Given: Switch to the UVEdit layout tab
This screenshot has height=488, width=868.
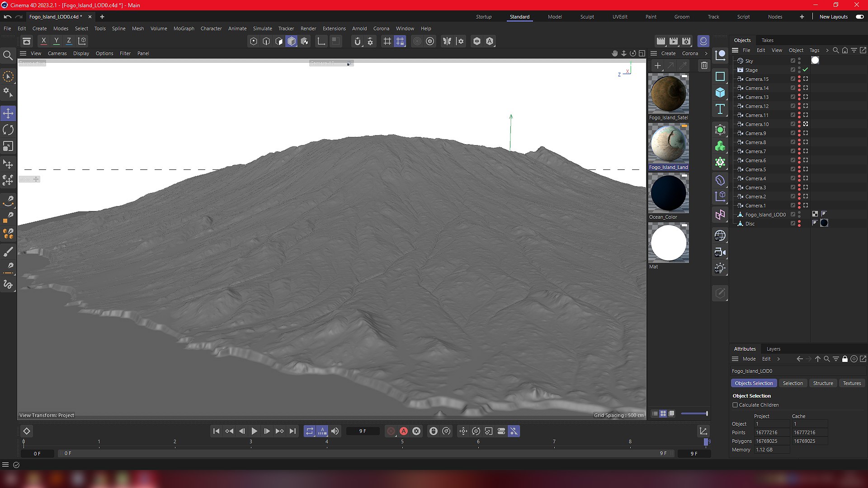Looking at the screenshot, I should click(620, 17).
